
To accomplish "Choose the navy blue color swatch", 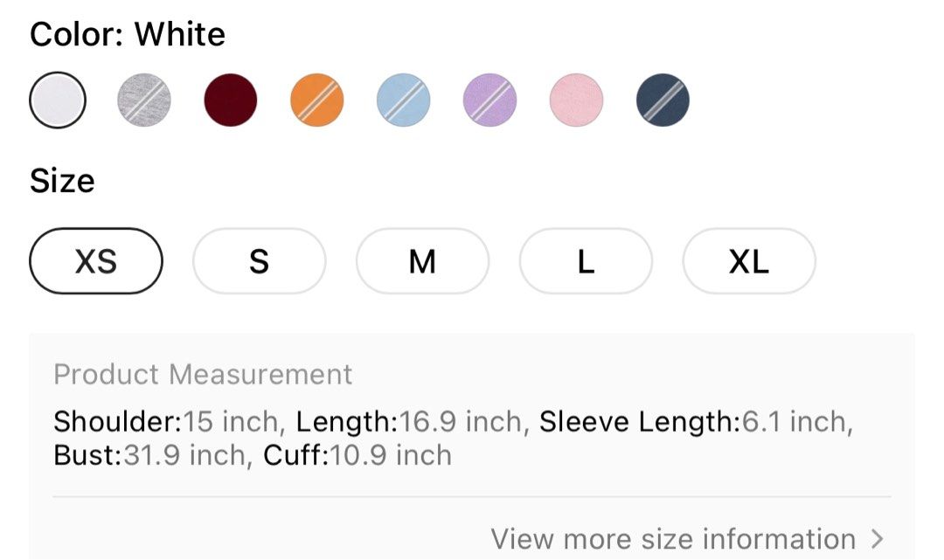I will 663,100.
